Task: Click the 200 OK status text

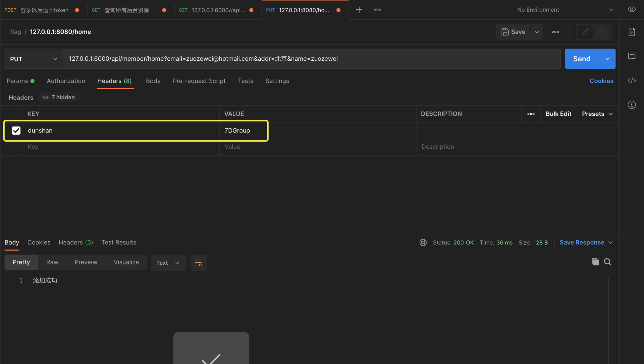Action: [464, 242]
